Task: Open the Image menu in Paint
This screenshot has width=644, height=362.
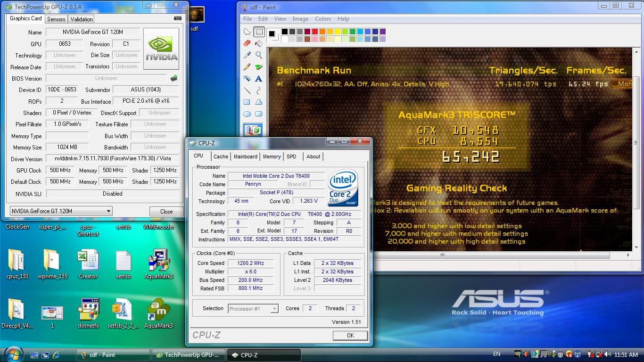Action: coord(300,19)
